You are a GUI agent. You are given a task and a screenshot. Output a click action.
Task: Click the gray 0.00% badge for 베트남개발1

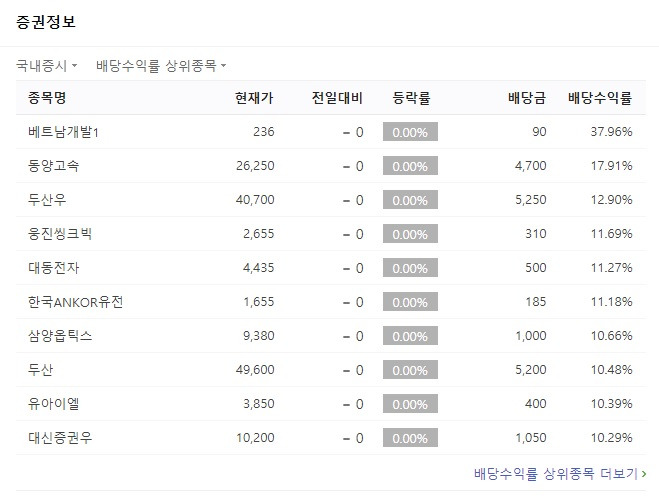[410, 132]
